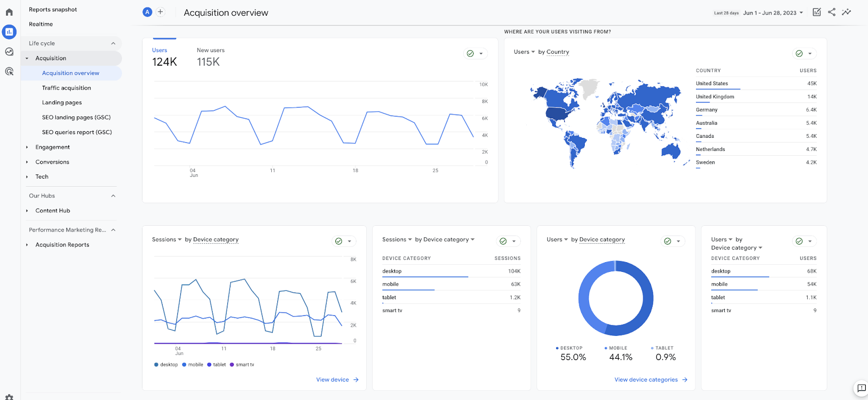Open Device category dropdown in Users table card
Image resolution: width=868 pixels, height=400 pixels.
pos(737,248)
